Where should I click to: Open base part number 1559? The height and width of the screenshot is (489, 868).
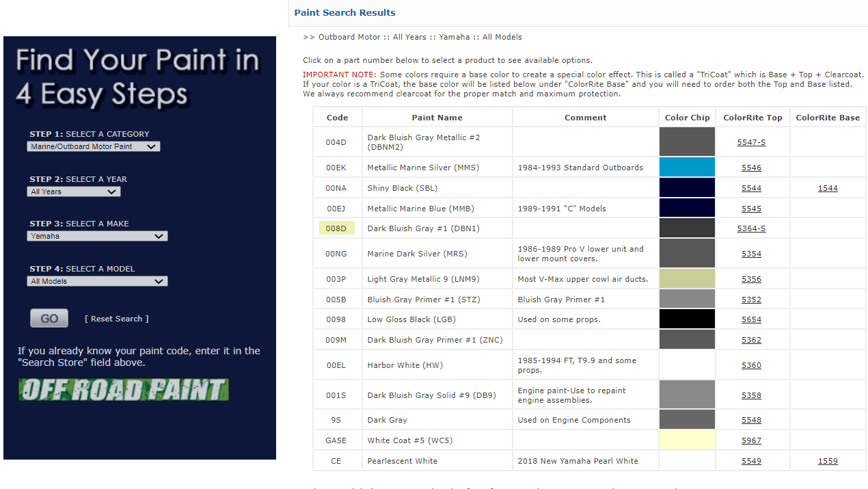coord(828,461)
